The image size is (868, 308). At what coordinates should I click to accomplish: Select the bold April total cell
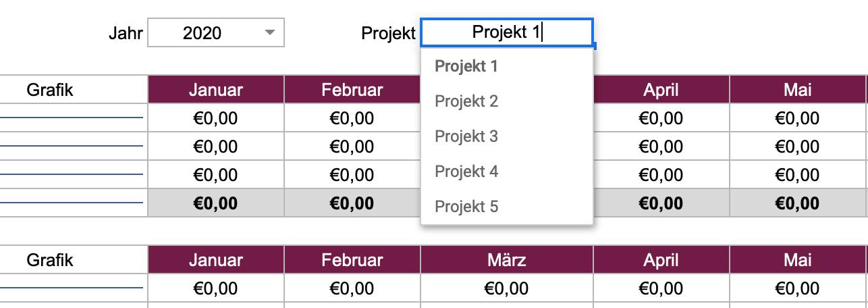pyautogui.click(x=661, y=203)
